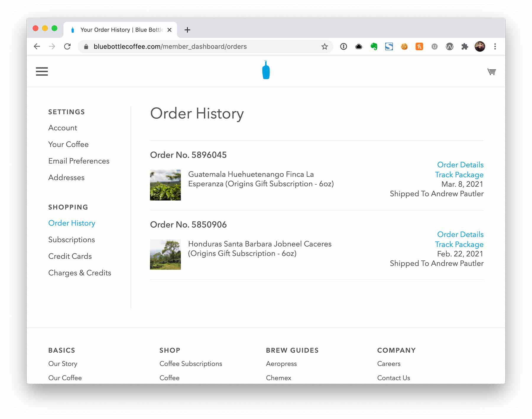
Task: Click Guatemala Huehuetenango Finca La Esperanza text
Action: (x=261, y=179)
